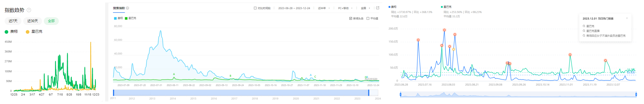Select the 全部 range button
This screenshot has width=644, height=104.
pyautogui.click(x=51, y=21)
